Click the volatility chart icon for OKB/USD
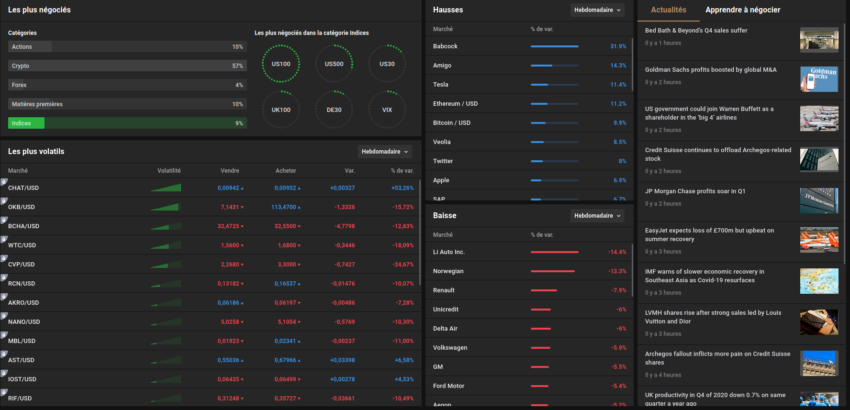Viewport: 850px width, 410px height. [166, 207]
